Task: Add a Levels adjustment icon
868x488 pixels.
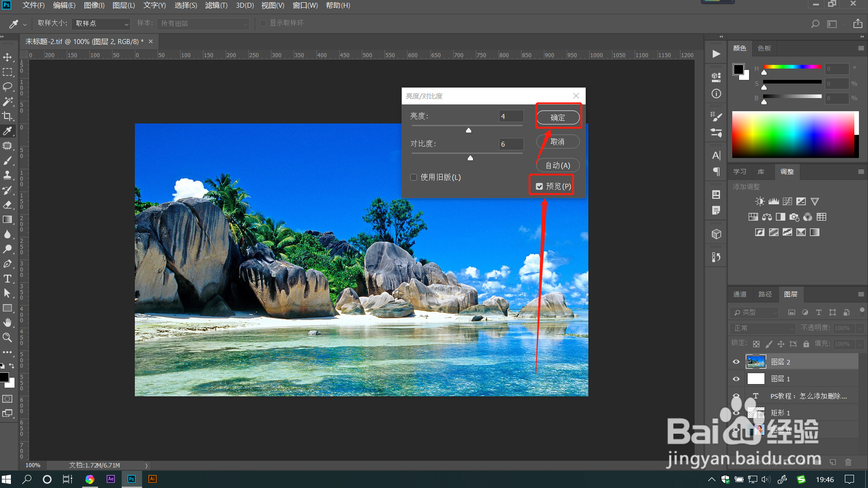Action: click(774, 201)
